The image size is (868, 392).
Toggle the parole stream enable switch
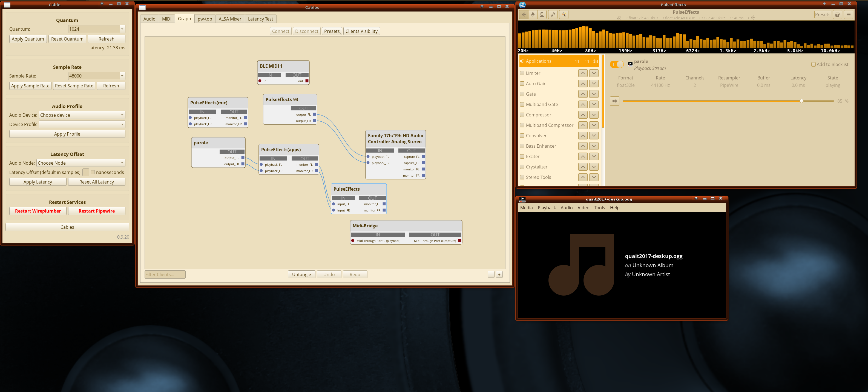click(617, 64)
